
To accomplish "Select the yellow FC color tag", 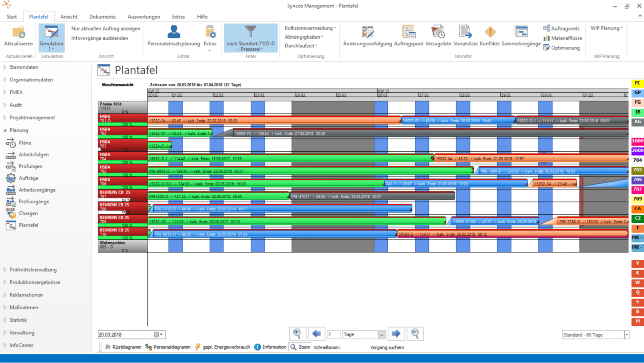I will pos(637,83).
